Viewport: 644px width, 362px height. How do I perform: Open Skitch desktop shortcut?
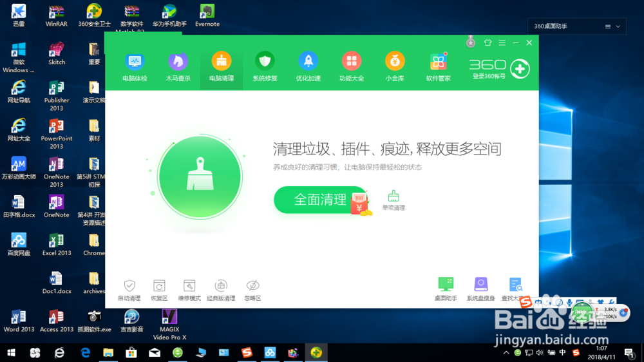56,54
